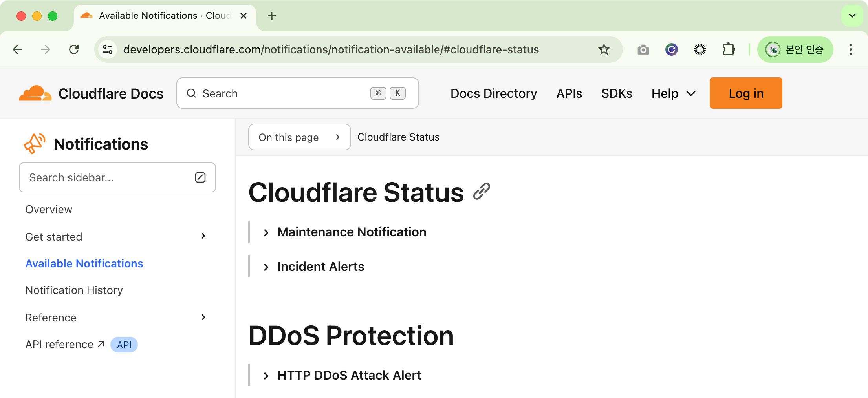The height and width of the screenshot is (398, 868).
Task: Click the blue API badge
Action: 124,345
